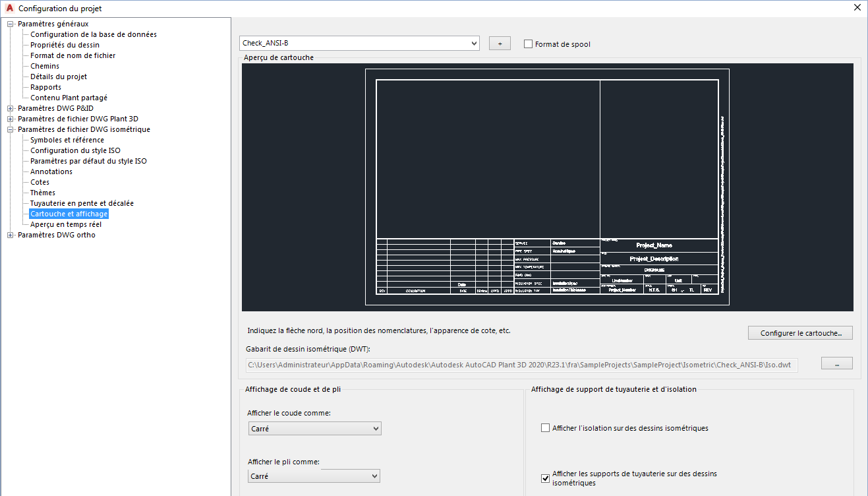The image size is (868, 496).
Task: Open Aperçu en temps réel item
Action: 66,224
